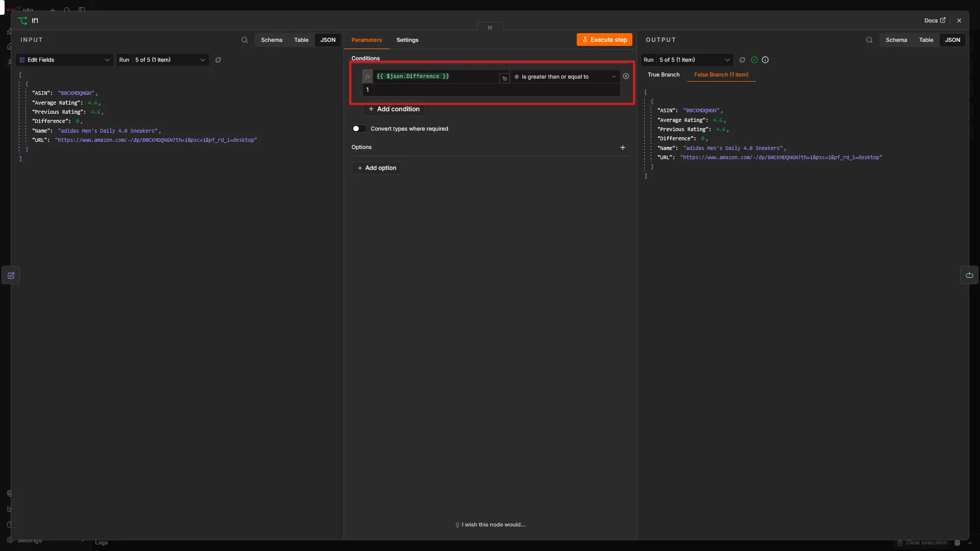Open the Edit Fields input node dropdown
Image resolution: width=980 pixels, height=551 pixels.
[x=65, y=60]
